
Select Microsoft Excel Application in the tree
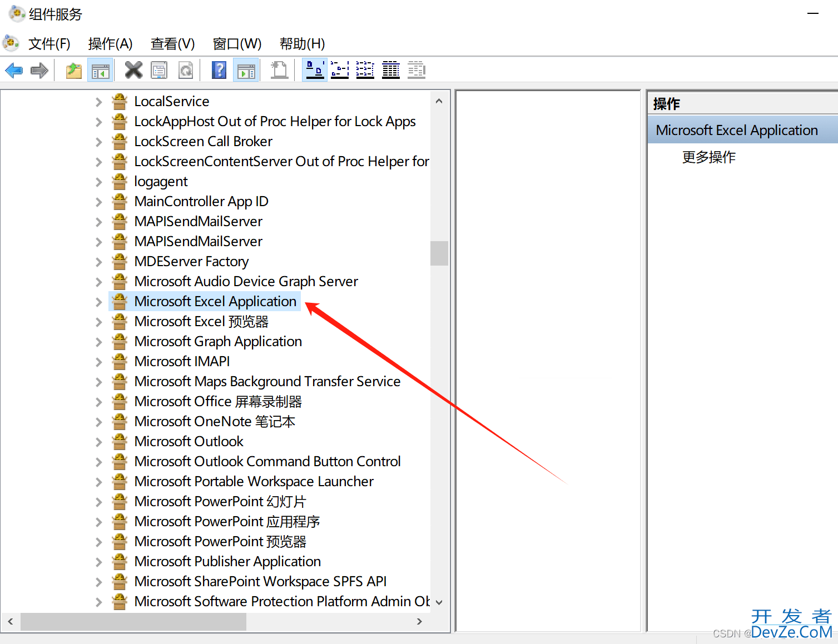point(215,302)
